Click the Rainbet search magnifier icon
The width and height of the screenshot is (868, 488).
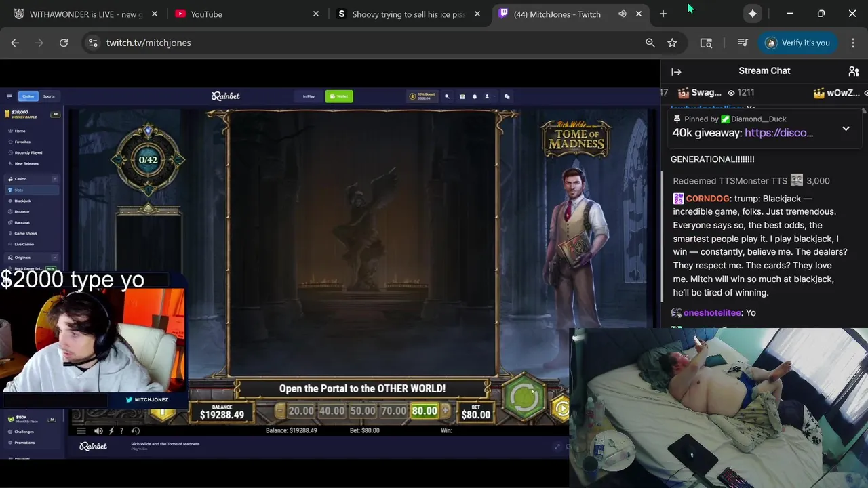coord(447,96)
